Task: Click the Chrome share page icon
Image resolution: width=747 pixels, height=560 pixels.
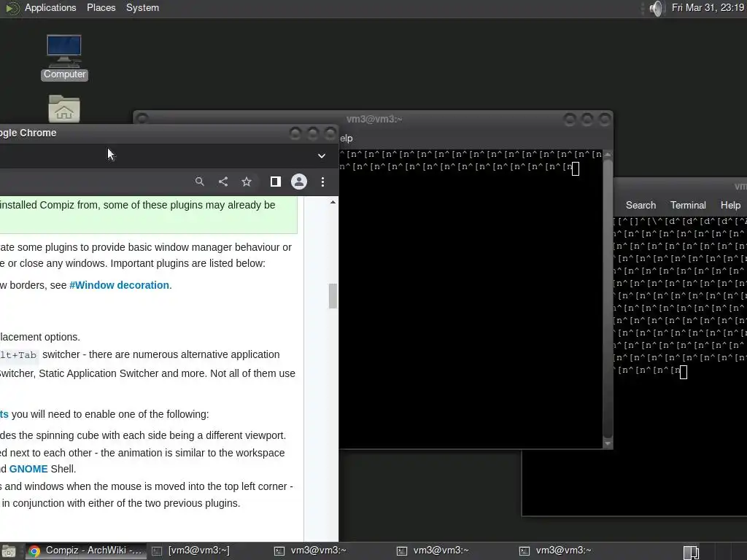Action: tap(223, 182)
